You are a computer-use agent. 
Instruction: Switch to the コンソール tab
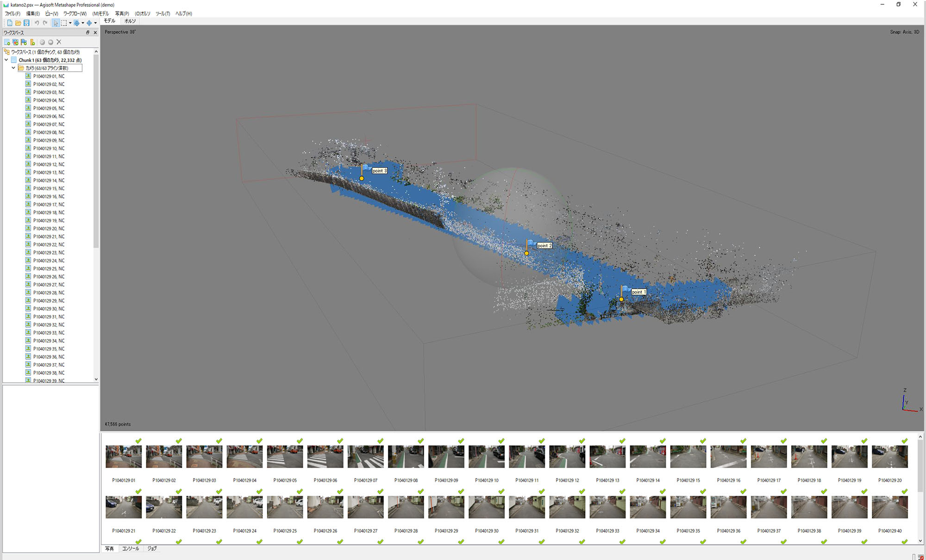(131, 548)
